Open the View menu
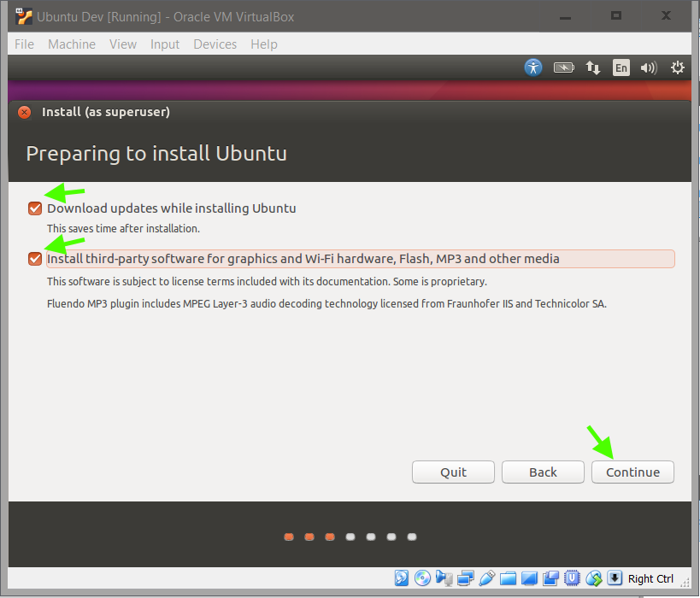The height and width of the screenshot is (598, 700). (x=123, y=44)
